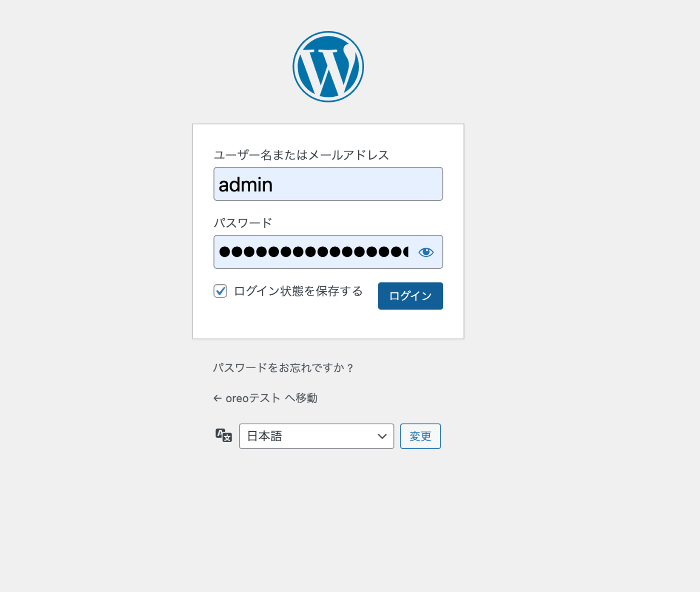Click the 変更 button
This screenshot has height=592, width=700.
point(420,436)
